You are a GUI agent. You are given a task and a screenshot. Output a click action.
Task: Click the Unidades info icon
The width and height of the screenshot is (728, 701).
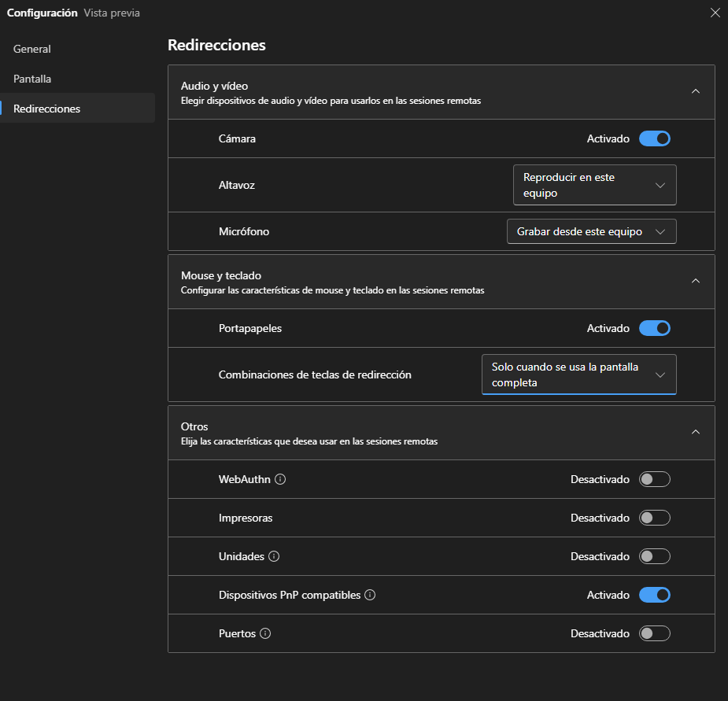coord(274,556)
